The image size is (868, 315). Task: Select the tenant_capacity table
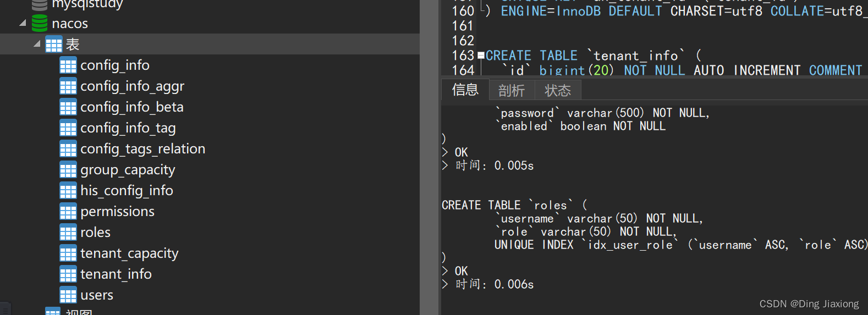129,253
